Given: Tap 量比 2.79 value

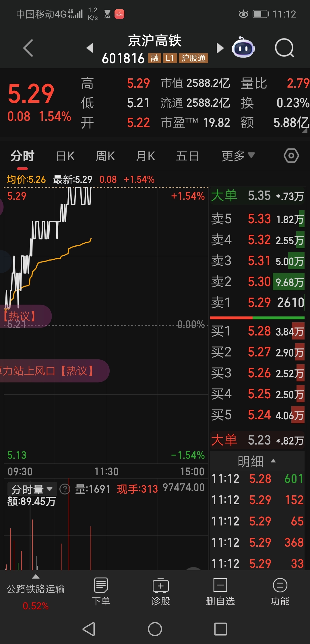Looking at the screenshot, I should pyautogui.click(x=298, y=83).
